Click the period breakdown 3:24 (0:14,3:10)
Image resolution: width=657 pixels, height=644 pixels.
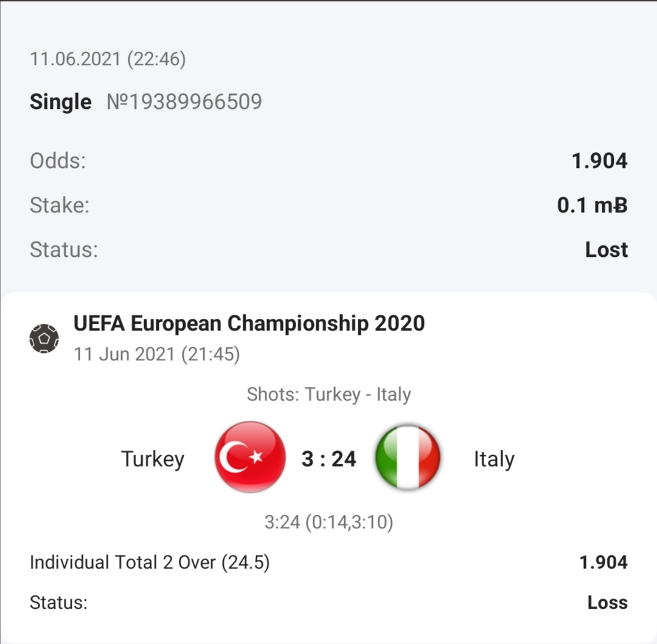tap(328, 522)
